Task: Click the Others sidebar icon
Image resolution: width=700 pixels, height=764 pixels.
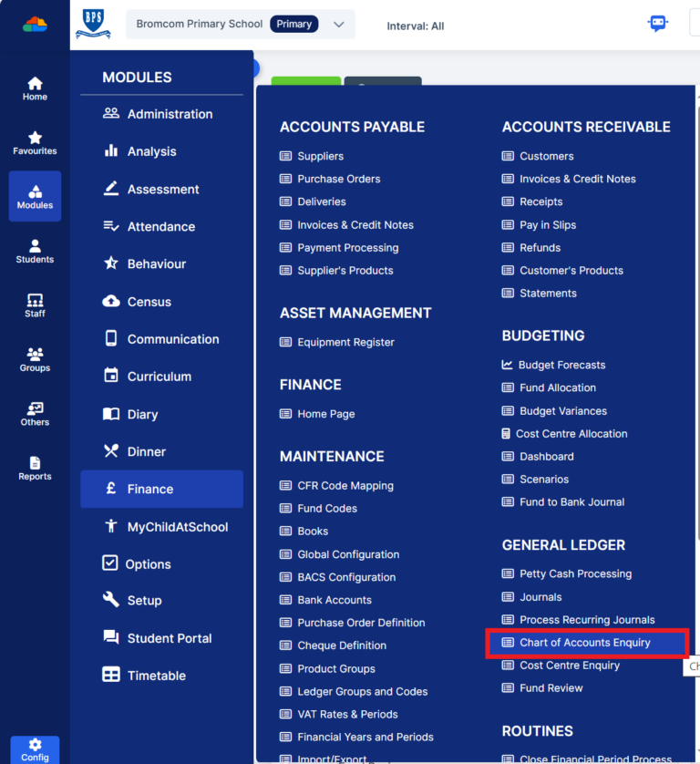Action: pos(35,413)
